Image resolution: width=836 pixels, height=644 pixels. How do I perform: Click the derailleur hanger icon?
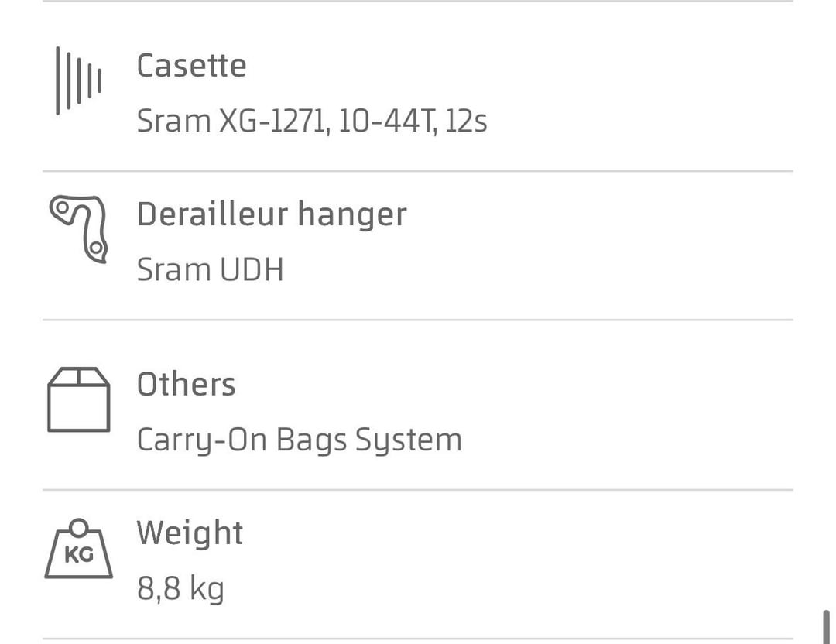point(79,228)
